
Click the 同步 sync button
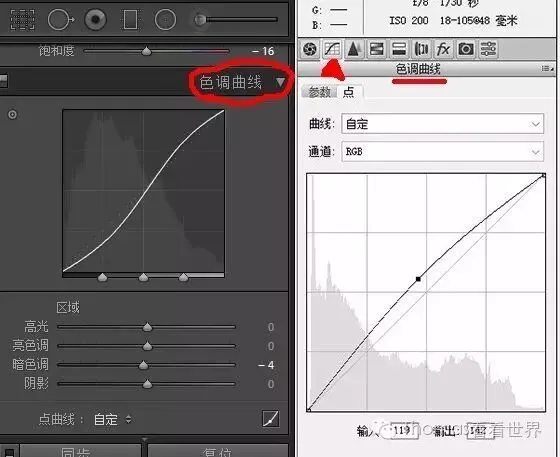tap(81, 451)
